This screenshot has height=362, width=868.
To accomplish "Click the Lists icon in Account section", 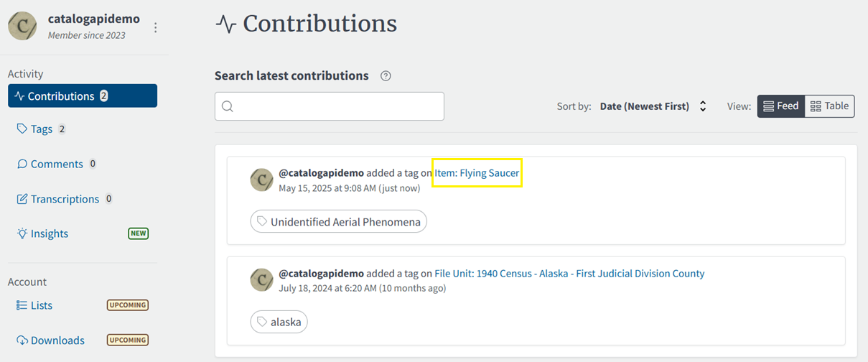I will [x=22, y=305].
